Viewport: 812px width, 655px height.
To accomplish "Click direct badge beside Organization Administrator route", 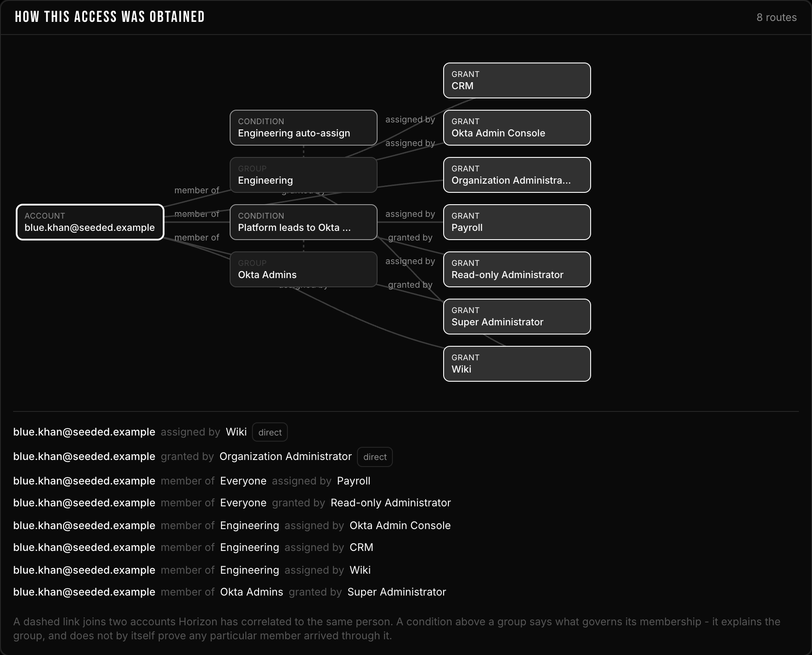I will pos(375,457).
